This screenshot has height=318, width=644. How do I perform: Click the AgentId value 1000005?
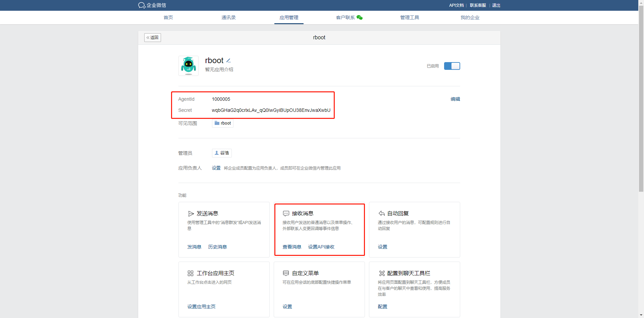(221, 99)
